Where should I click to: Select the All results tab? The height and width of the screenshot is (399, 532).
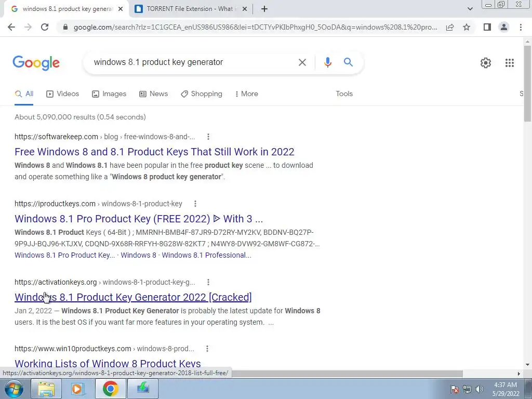point(24,94)
